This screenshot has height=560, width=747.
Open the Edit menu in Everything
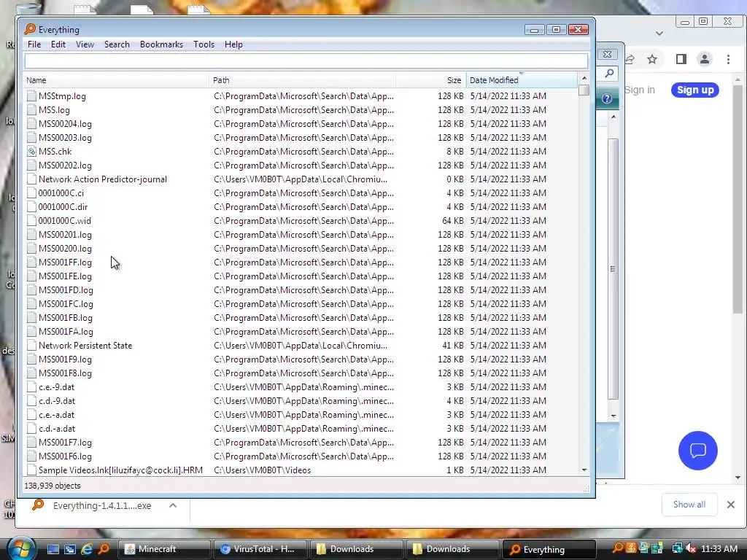pos(58,44)
